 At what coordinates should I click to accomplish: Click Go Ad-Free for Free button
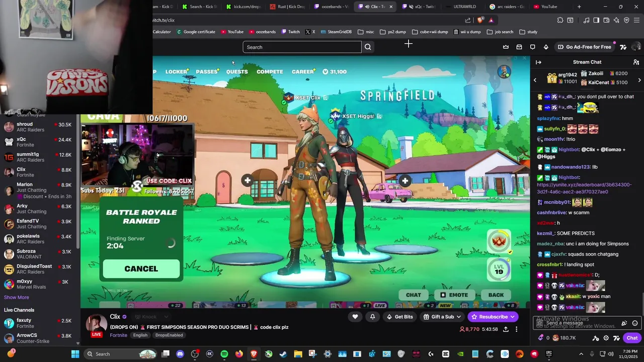(584, 47)
